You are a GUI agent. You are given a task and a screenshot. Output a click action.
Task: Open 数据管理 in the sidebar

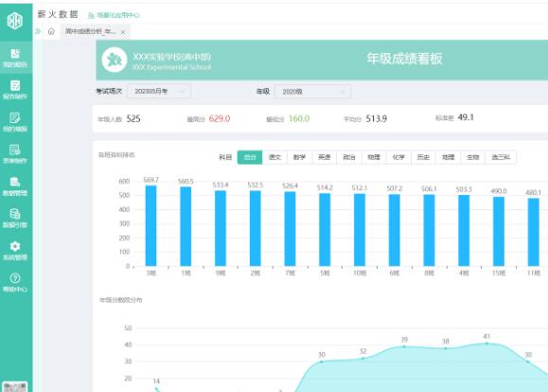coord(15,187)
